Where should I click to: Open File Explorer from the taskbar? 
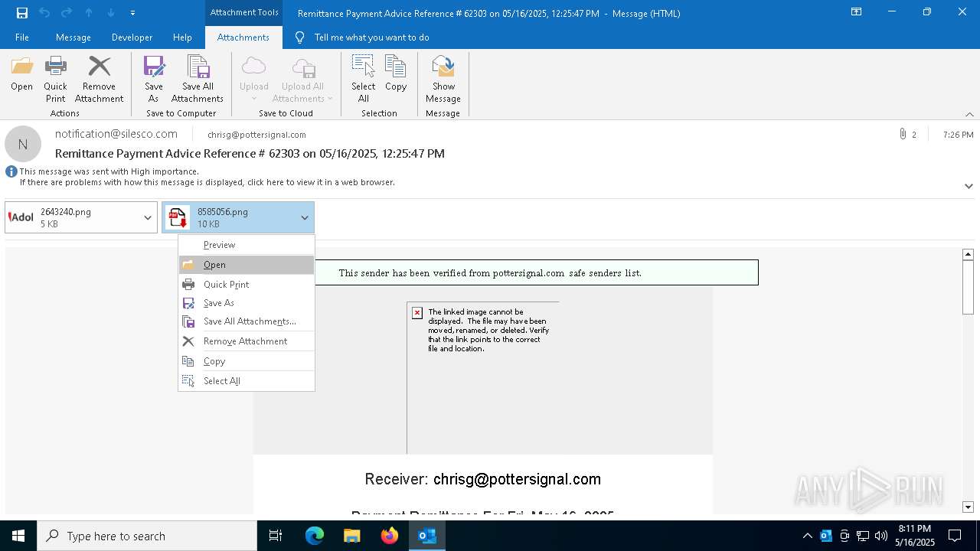point(352,536)
